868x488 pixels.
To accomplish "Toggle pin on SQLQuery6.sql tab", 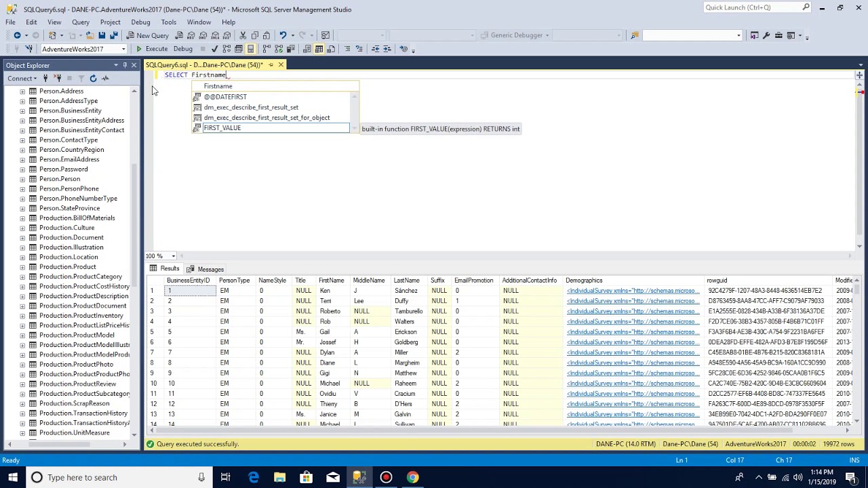I will point(271,65).
